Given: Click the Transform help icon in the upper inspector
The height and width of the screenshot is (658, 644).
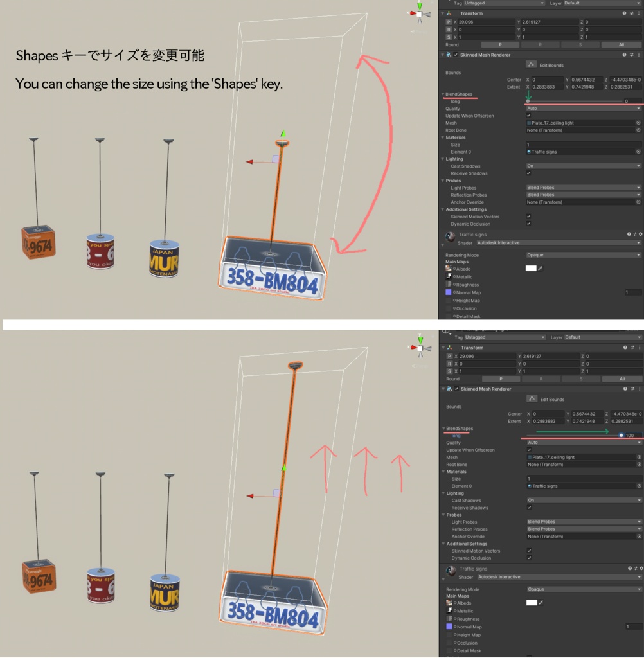Looking at the screenshot, I should coord(624,13).
